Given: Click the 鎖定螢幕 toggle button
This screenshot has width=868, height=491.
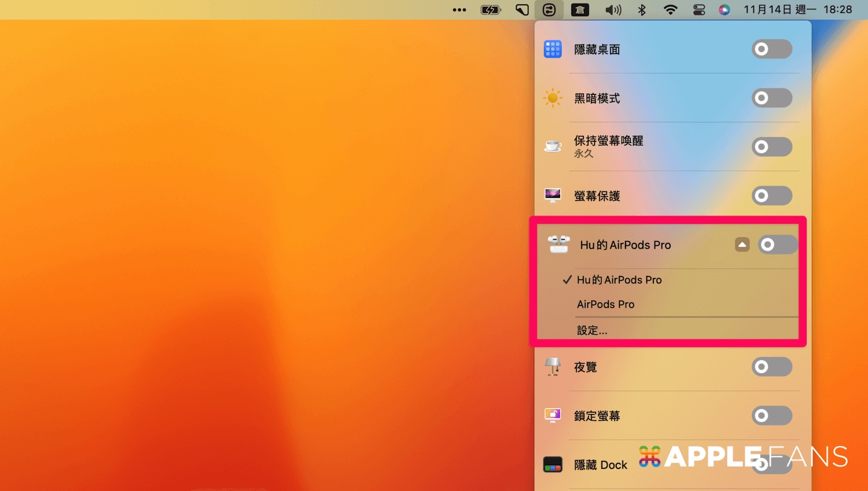Looking at the screenshot, I should [771, 416].
